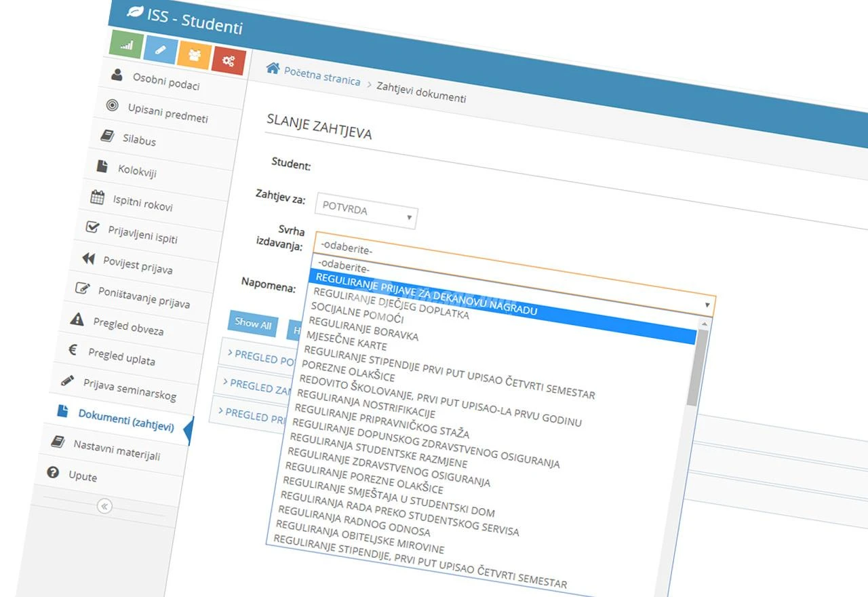Image resolution: width=868 pixels, height=597 pixels.
Task: Click the pencil icon for Prijava seminarskog
Action: pos(68,380)
